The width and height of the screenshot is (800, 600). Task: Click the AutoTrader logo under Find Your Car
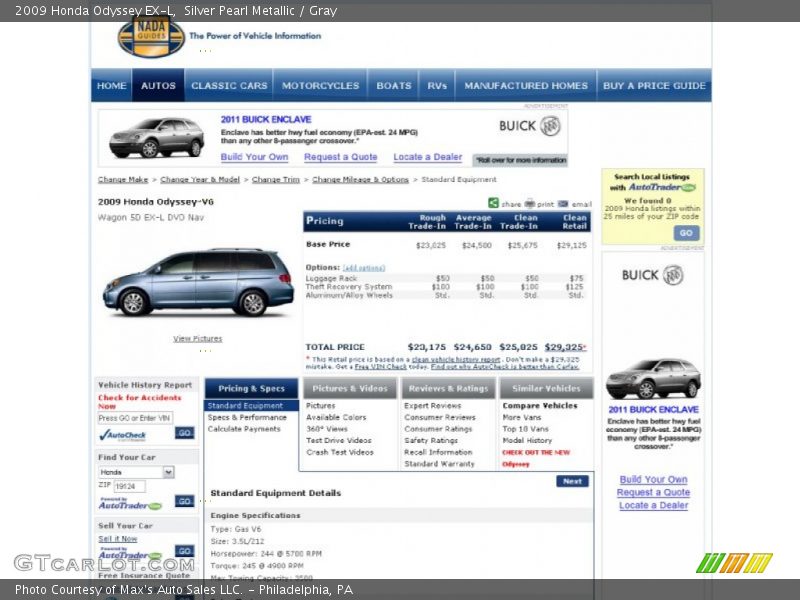pos(129,503)
